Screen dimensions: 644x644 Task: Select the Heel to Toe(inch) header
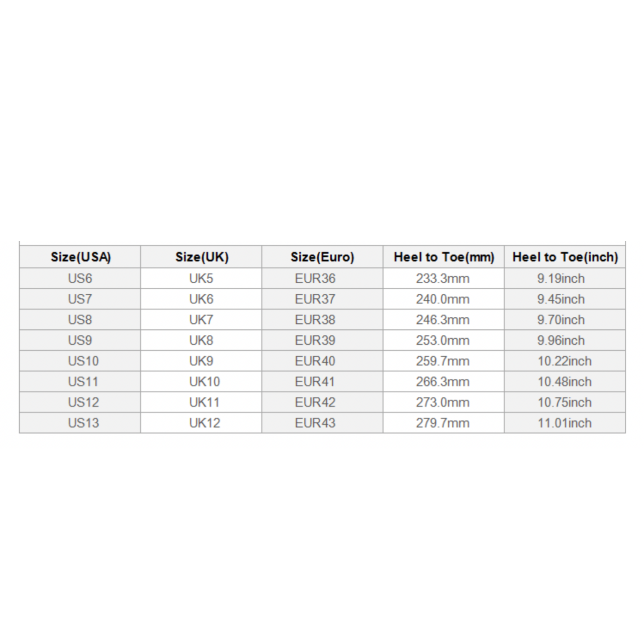(x=565, y=257)
